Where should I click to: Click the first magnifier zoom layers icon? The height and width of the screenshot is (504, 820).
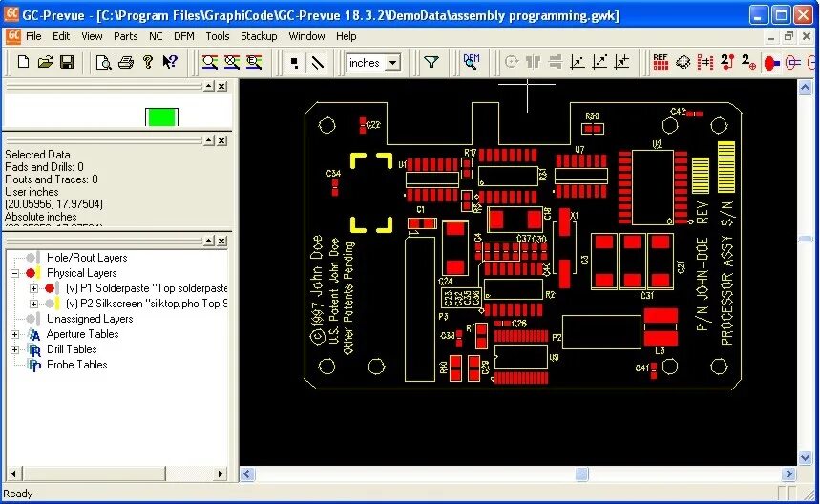(210, 62)
